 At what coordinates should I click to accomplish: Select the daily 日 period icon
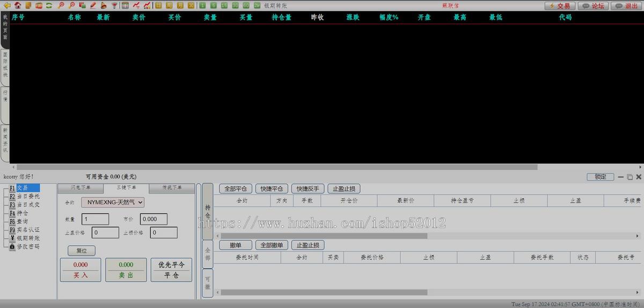tap(158, 5)
